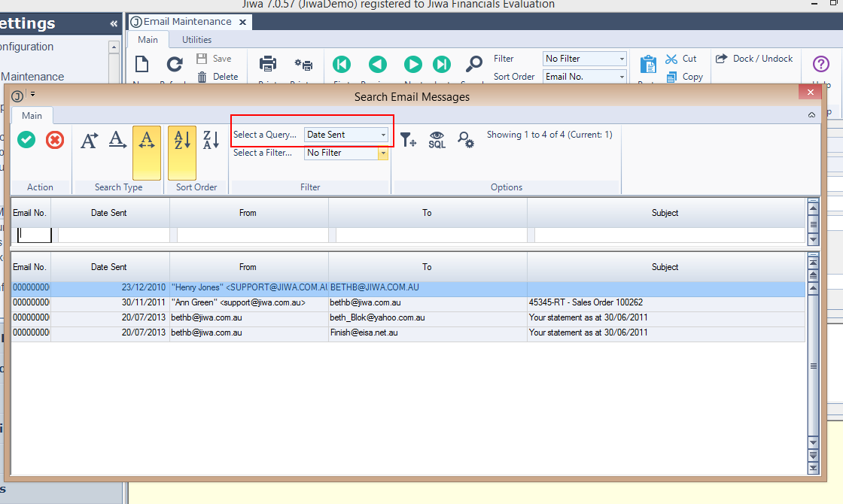Image resolution: width=843 pixels, height=504 pixels.
Task: Click the red cancel X icon
Action: [x=55, y=140]
